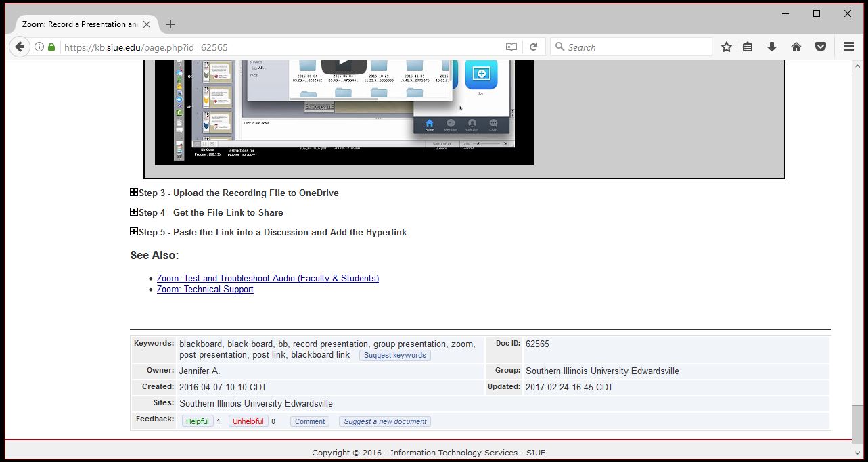Open Reader View icon in address bar
Image resolution: width=868 pixels, height=462 pixels.
tap(511, 47)
